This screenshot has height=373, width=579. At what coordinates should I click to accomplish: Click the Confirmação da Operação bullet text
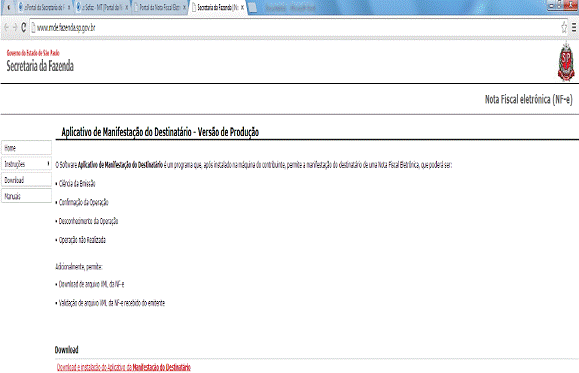point(83,202)
